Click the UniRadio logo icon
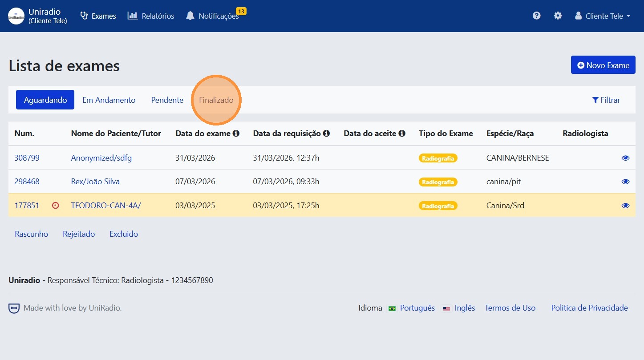 click(x=16, y=16)
